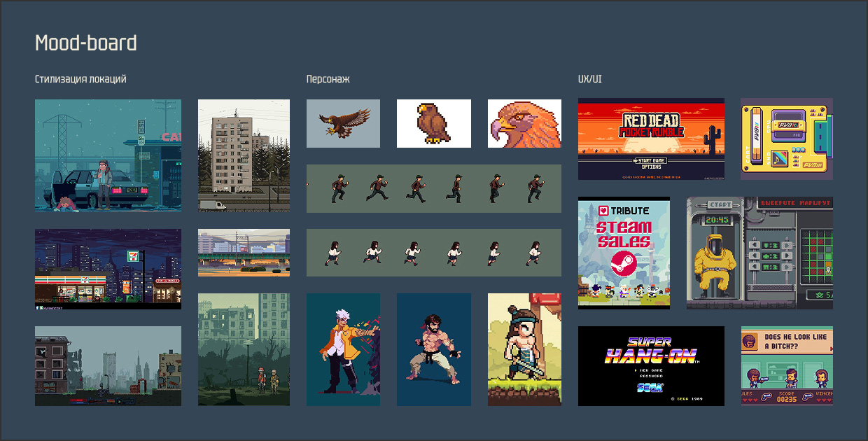
Task: Select the brown perched hawk sprite
Action: click(x=433, y=123)
